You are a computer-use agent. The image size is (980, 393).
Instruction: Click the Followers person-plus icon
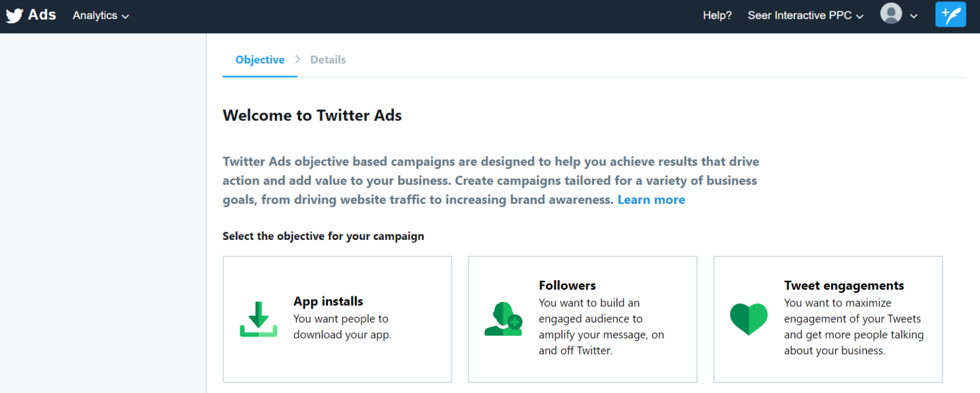click(504, 319)
